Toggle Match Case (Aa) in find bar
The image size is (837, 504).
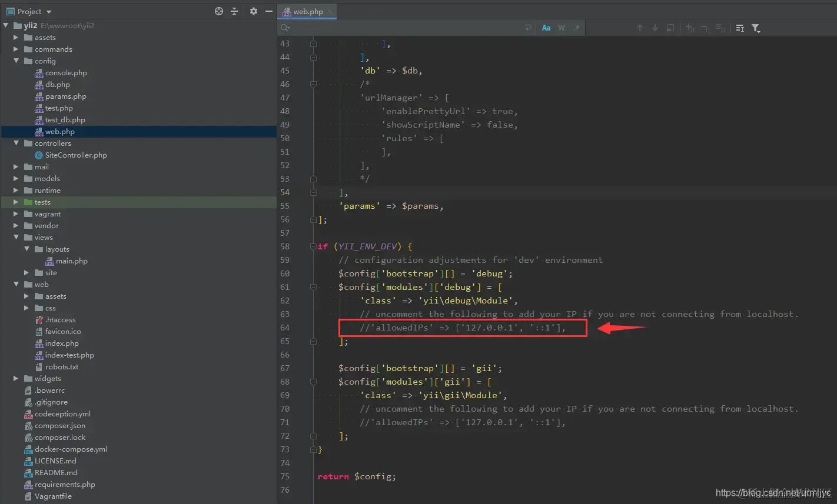pos(546,28)
